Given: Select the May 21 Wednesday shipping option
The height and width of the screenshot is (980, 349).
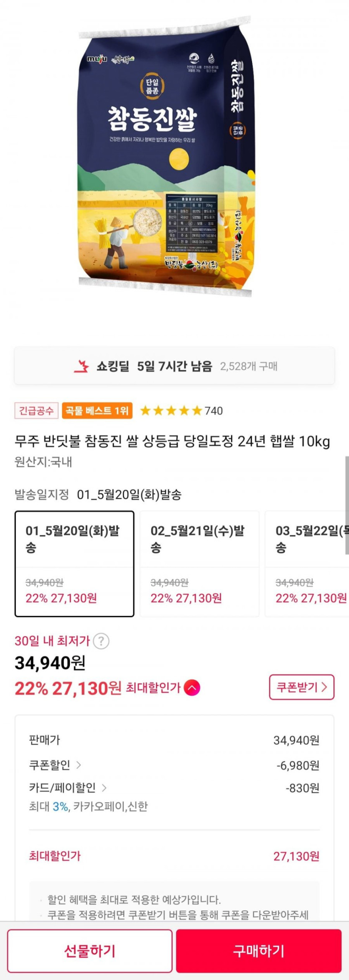Looking at the screenshot, I should point(199,563).
